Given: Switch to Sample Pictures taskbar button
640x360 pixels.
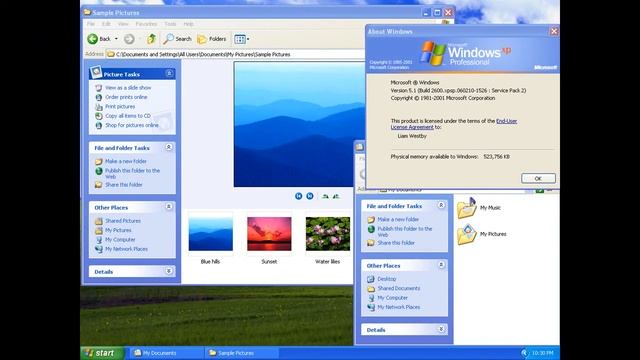Looking at the screenshot, I should click(x=242, y=353).
